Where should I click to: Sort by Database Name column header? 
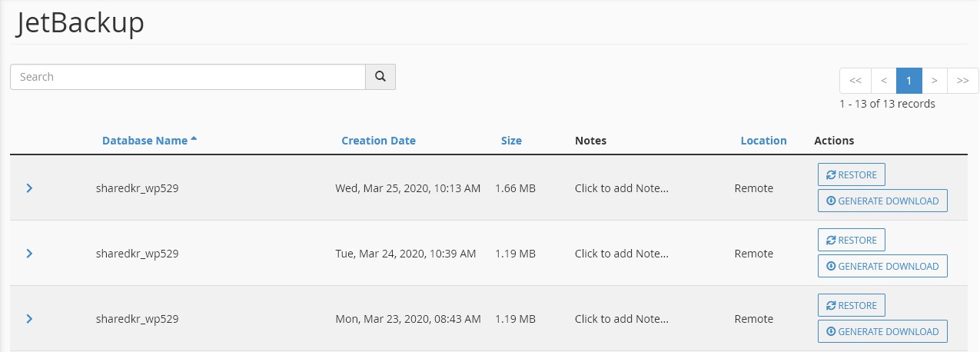click(x=145, y=141)
